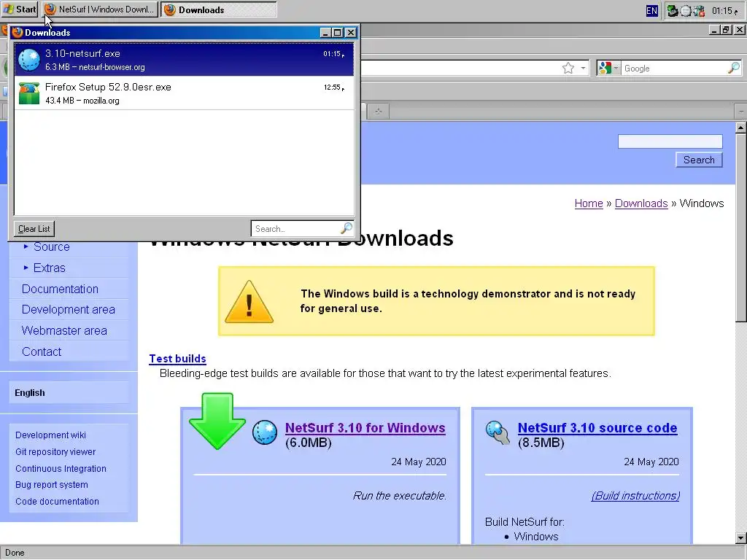Image resolution: width=747 pixels, height=560 pixels.
Task: Click the yellow warning triangle icon
Action: coord(249,302)
